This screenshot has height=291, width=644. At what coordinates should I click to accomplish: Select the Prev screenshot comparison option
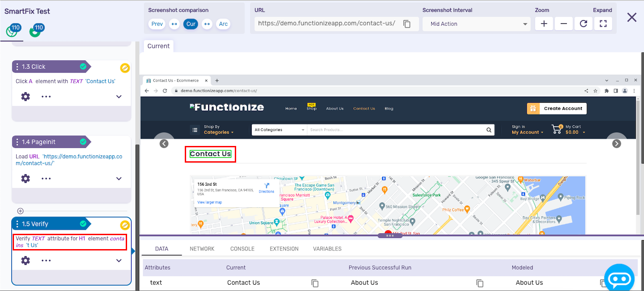[157, 24]
